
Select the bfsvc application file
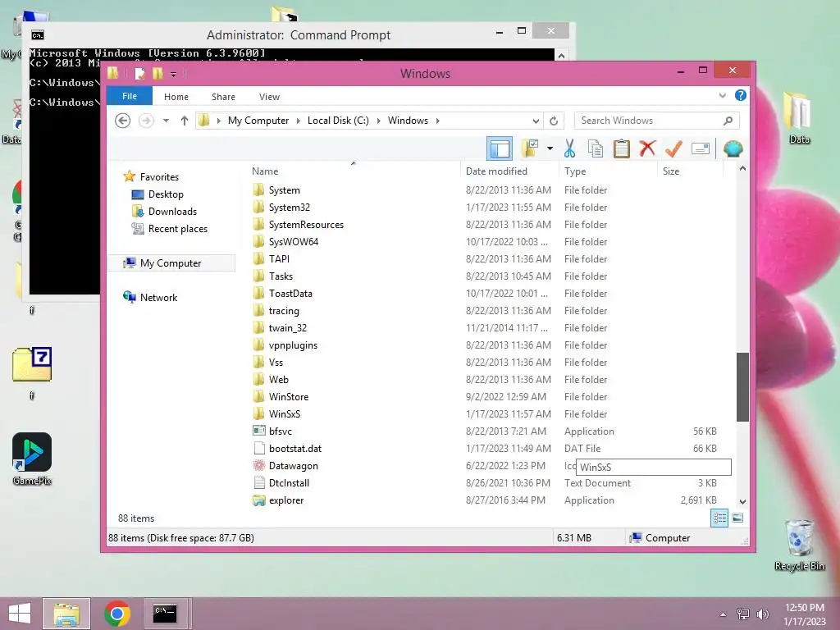click(281, 431)
